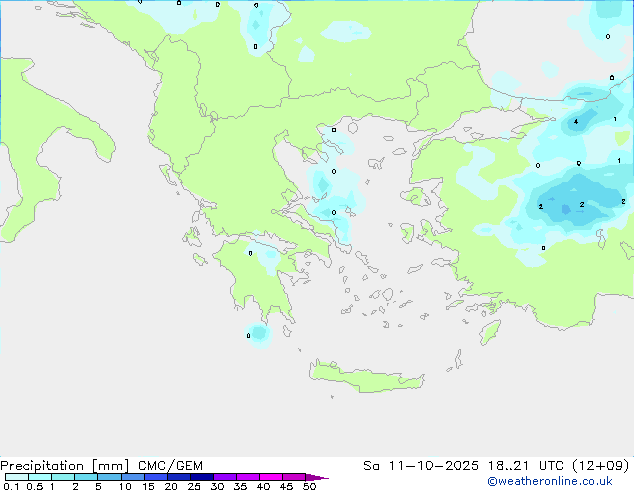Viewport: 634px width, 490px height.
Task: Click the 'Precipitation [mm]' title text
Action: [x=64, y=466]
